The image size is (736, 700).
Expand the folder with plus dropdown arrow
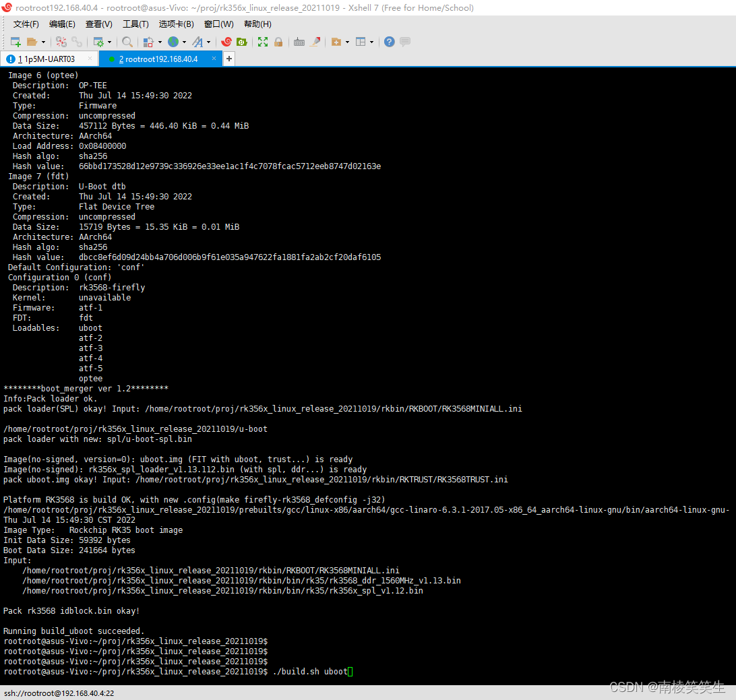click(347, 42)
